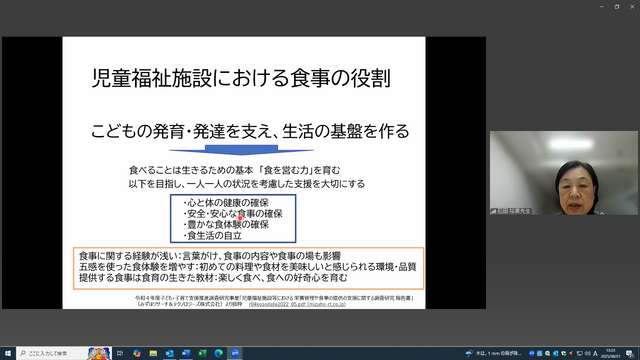
Task: Open the volume control in system tray
Action: pyautogui.click(x=587, y=353)
